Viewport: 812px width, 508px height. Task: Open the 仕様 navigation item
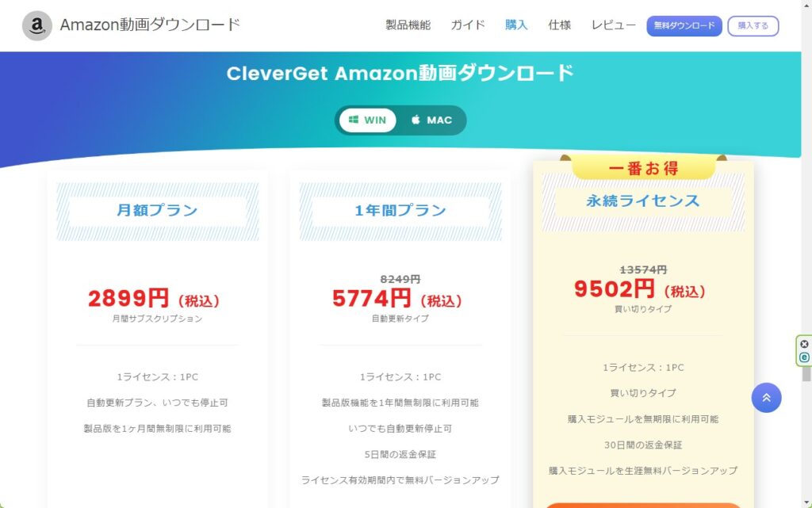559,25
